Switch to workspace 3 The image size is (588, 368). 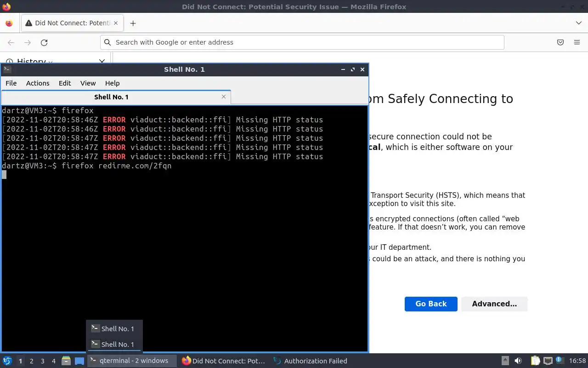pyautogui.click(x=42, y=361)
